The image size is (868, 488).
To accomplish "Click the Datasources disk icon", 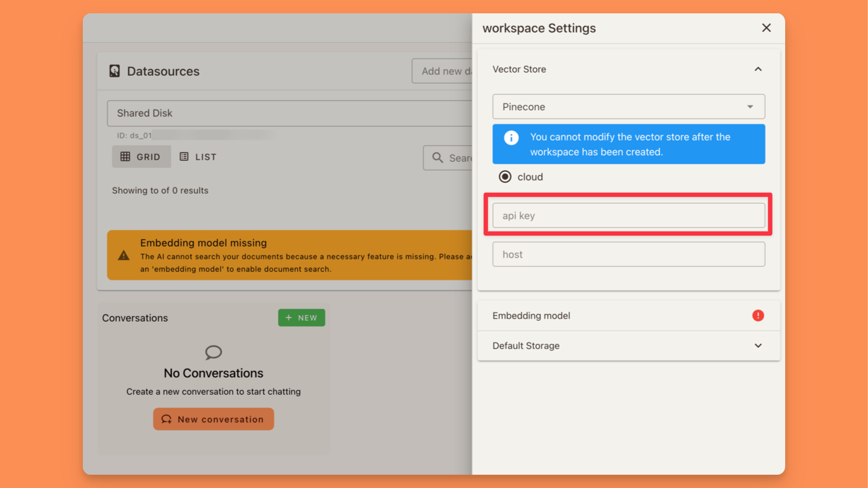I will [115, 71].
